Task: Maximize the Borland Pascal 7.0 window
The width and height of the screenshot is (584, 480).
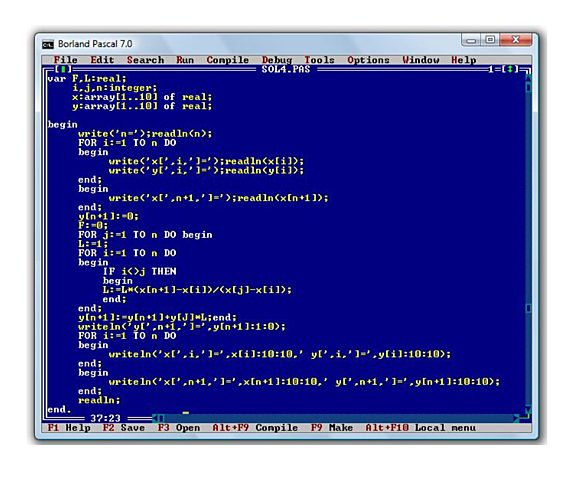Action: point(490,40)
